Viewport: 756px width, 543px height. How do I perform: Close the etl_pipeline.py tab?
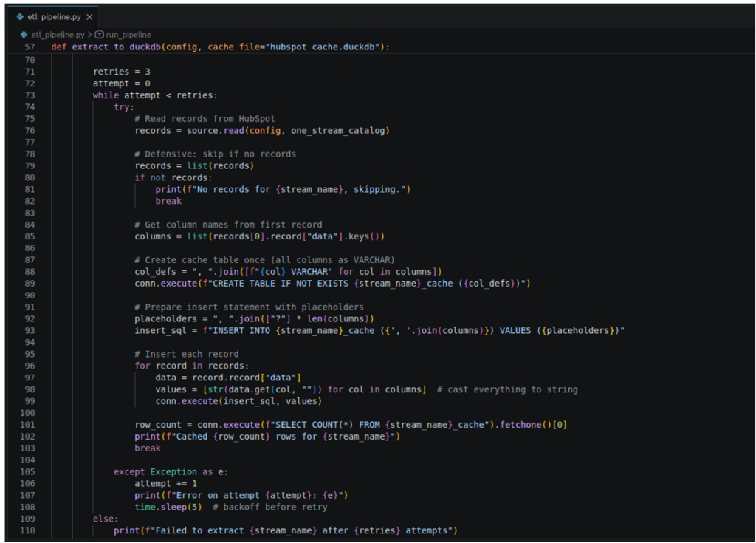coord(89,17)
